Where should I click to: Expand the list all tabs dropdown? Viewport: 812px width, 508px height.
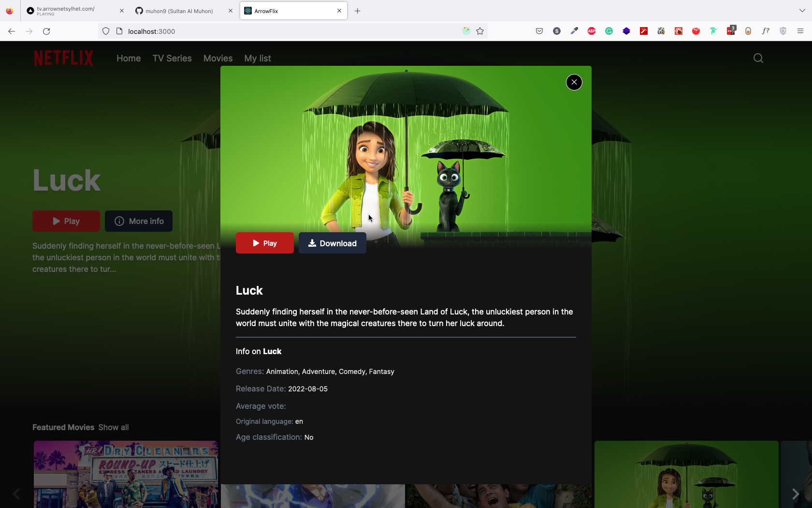[802, 11]
